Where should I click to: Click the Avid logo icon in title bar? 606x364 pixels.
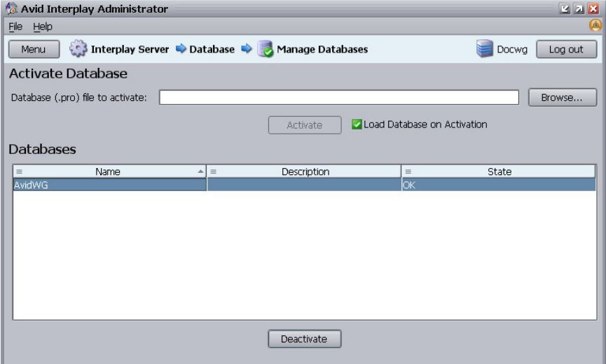pyautogui.click(x=11, y=8)
